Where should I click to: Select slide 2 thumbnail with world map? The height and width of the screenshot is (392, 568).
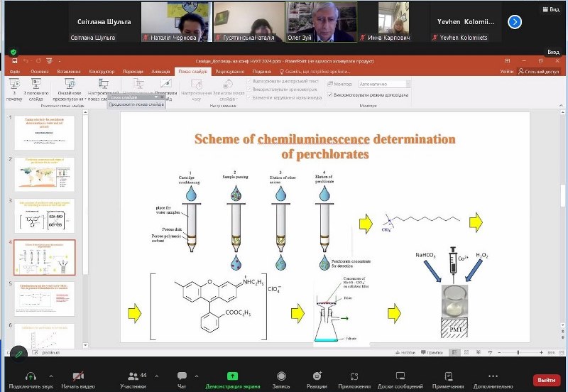[x=45, y=174]
